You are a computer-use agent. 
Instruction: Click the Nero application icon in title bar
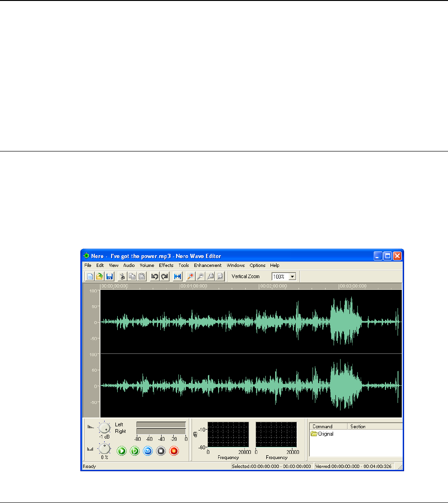(x=86, y=256)
